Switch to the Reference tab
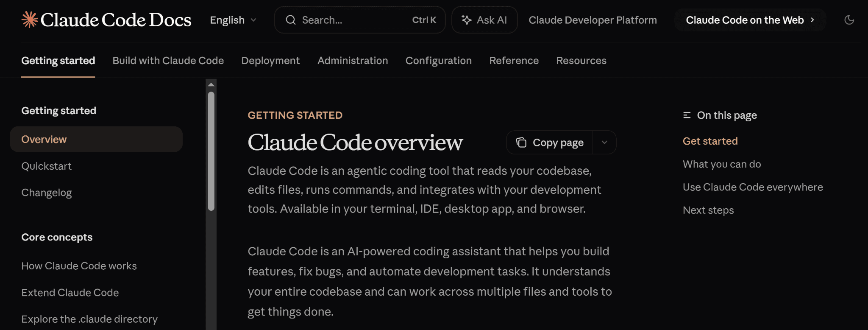 (514, 61)
